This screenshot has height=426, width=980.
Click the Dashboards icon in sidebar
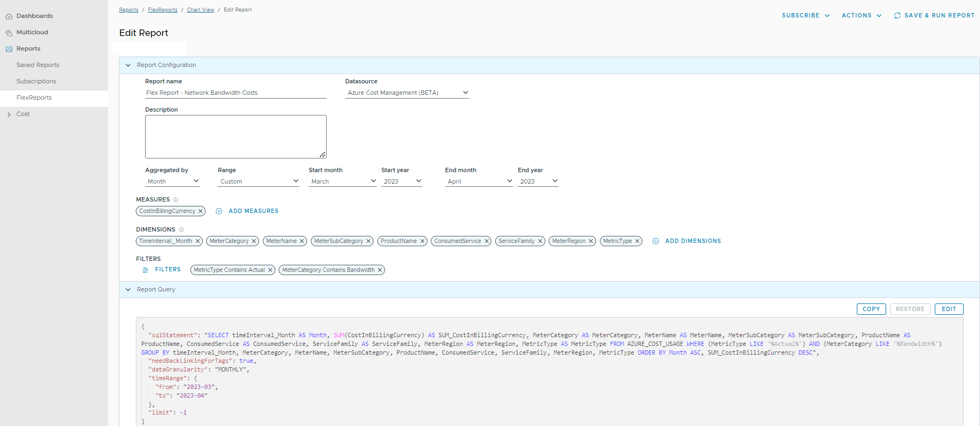(x=9, y=16)
